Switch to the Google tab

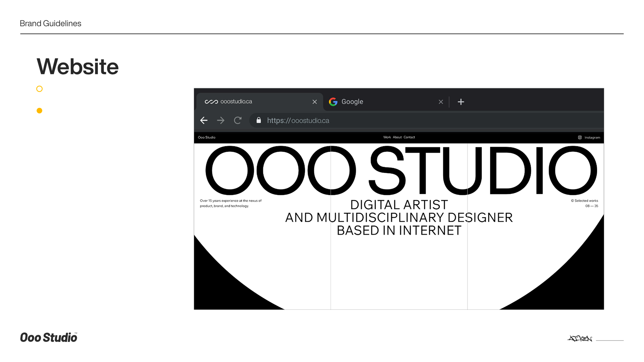(386, 102)
